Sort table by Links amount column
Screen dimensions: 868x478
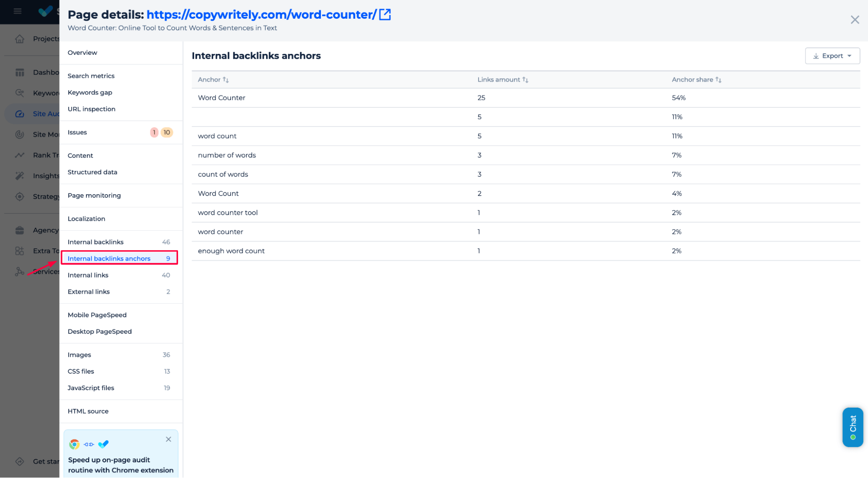point(503,80)
